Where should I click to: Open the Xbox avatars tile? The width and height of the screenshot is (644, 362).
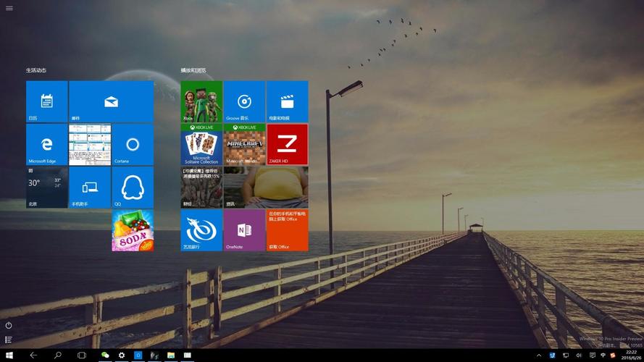coord(201,101)
